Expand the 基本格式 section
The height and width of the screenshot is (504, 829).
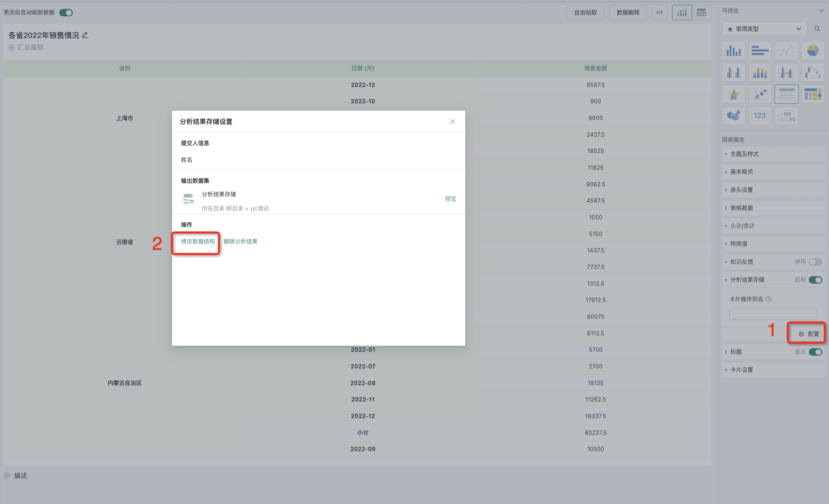[x=773, y=172]
